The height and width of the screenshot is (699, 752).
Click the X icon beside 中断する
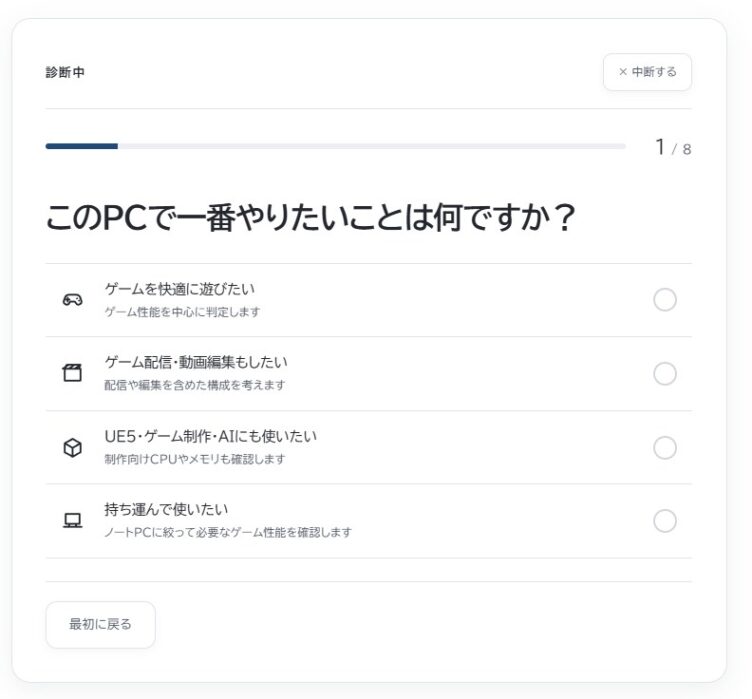click(x=623, y=72)
